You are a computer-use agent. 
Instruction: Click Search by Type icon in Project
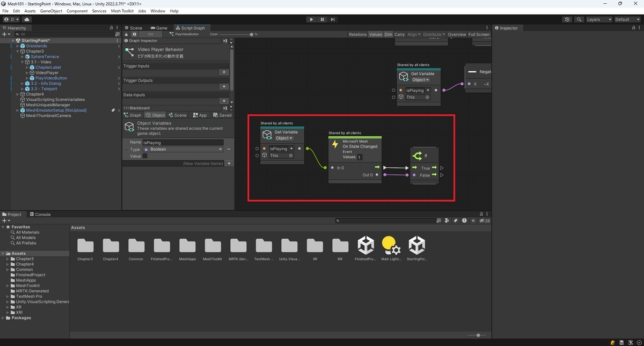[448, 220]
